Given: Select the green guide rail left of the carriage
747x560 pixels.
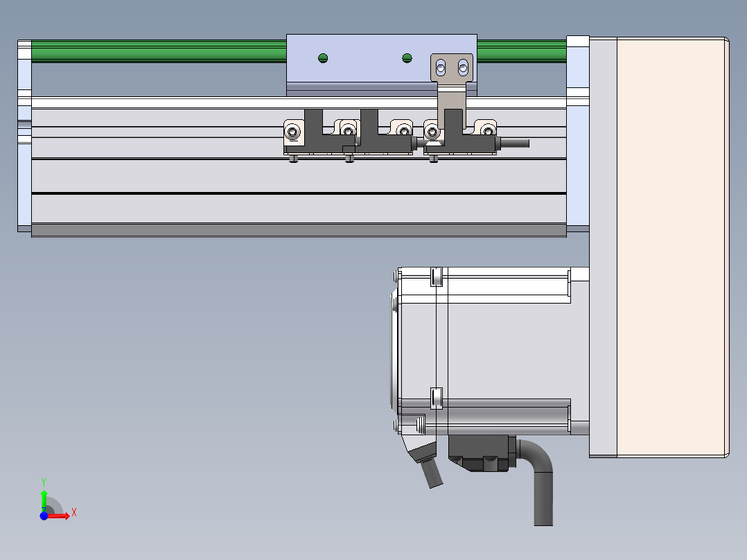Looking at the screenshot, I should [x=159, y=51].
